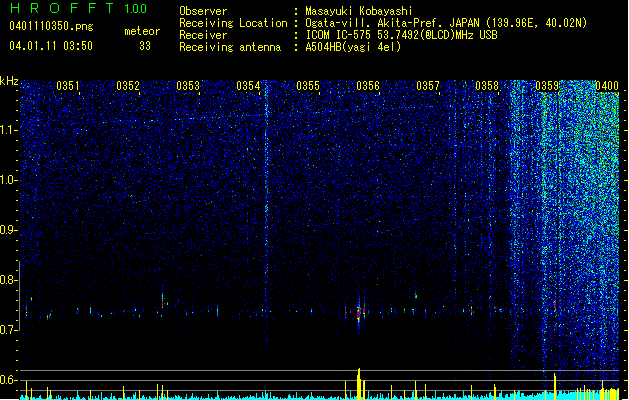Click the 0400 time marker
The width and height of the screenshot is (629, 400).
click(x=607, y=86)
